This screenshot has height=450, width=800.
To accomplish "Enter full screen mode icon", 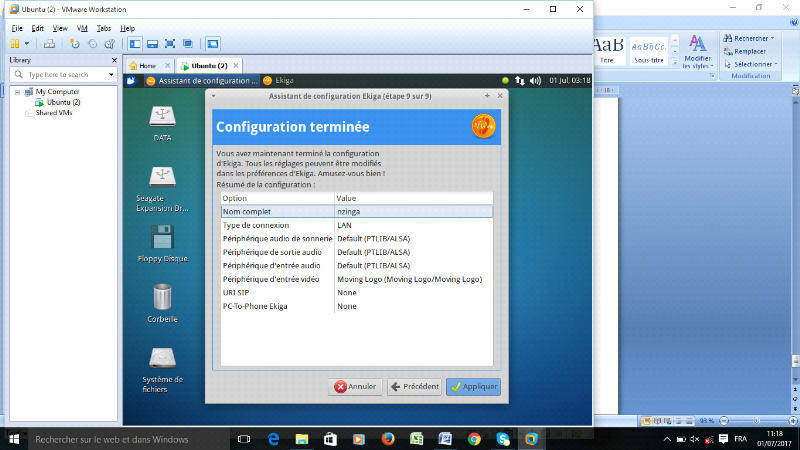I will tap(170, 44).
